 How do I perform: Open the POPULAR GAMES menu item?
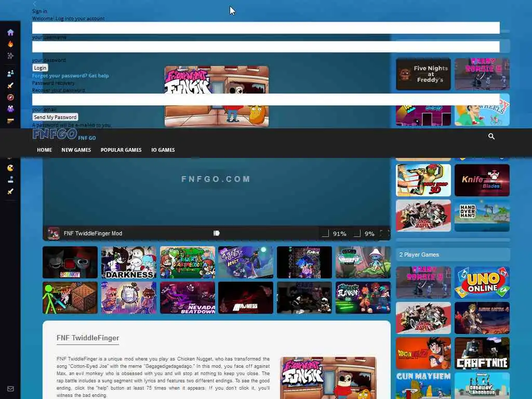[x=121, y=150]
